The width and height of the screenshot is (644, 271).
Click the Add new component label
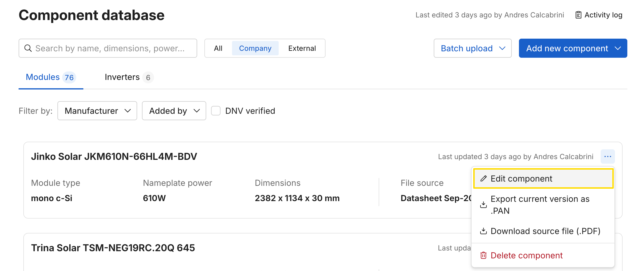(567, 48)
